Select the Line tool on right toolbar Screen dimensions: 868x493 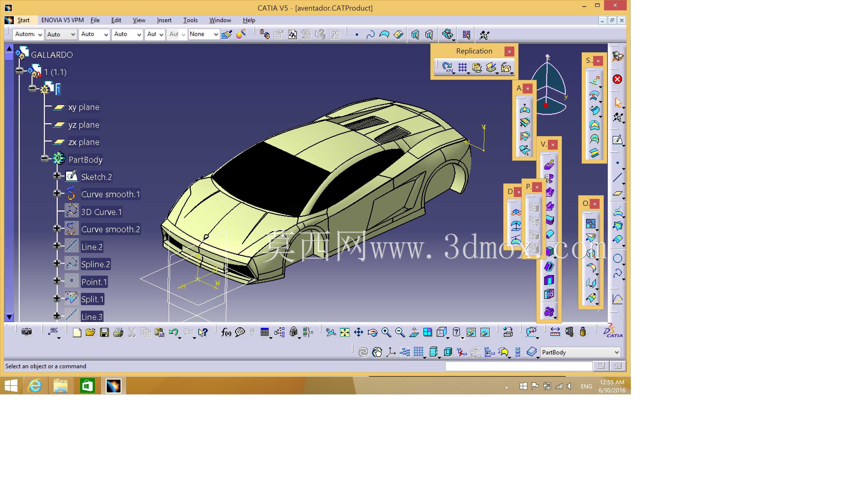[x=618, y=177]
